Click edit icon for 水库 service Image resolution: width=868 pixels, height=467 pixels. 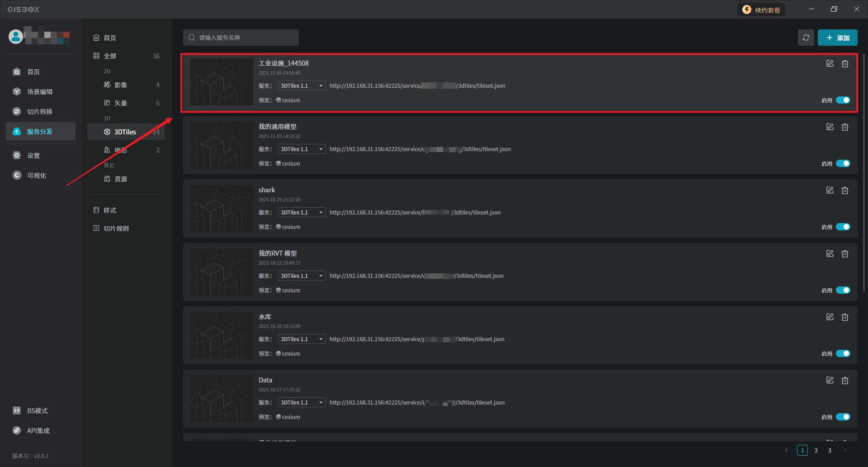coord(830,317)
